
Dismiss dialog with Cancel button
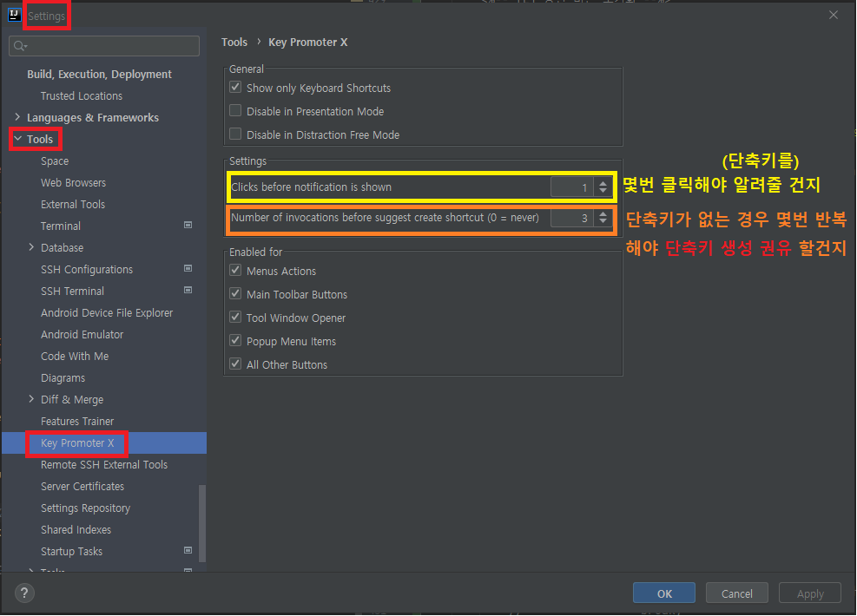[x=737, y=593]
